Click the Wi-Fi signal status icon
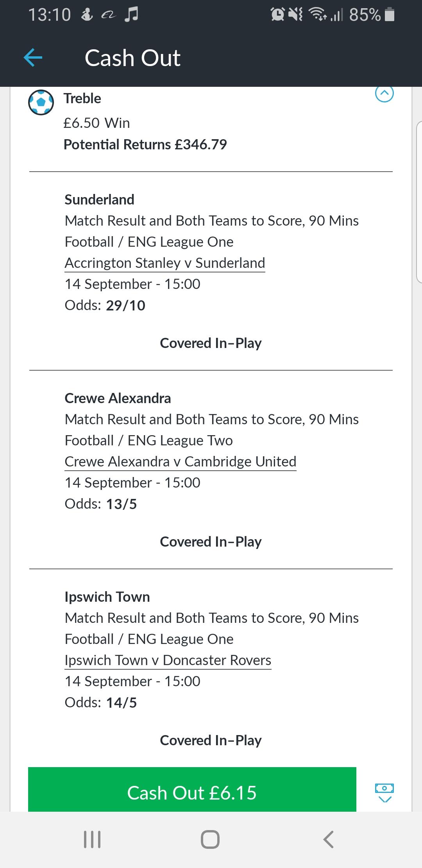Viewport: 422px width, 868px height. 317,15
